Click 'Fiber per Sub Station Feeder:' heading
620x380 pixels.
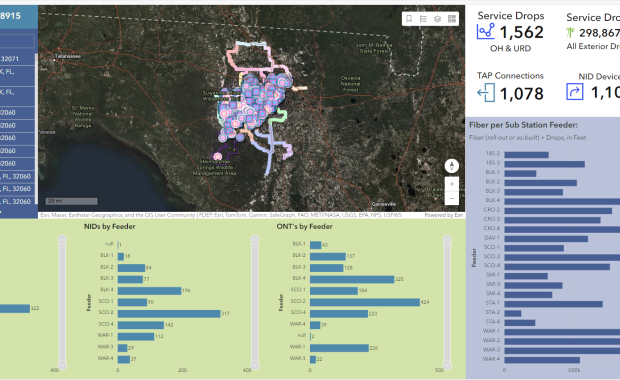(523, 125)
